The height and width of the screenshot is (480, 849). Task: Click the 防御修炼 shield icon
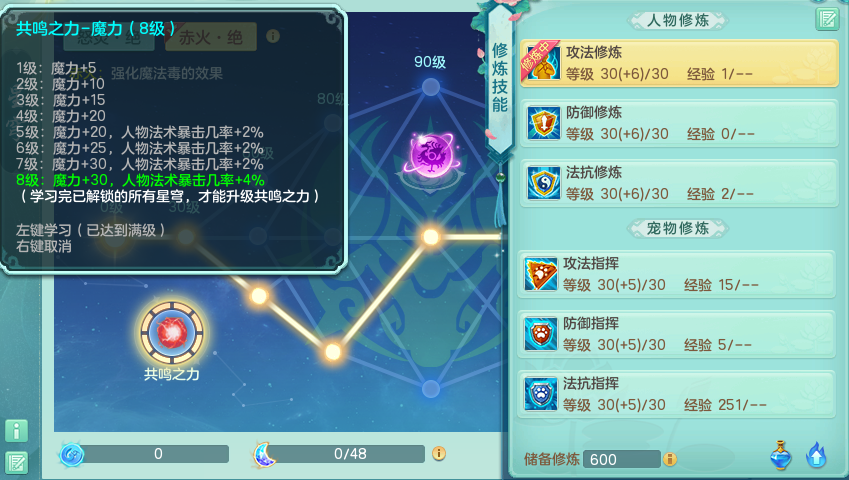543,123
